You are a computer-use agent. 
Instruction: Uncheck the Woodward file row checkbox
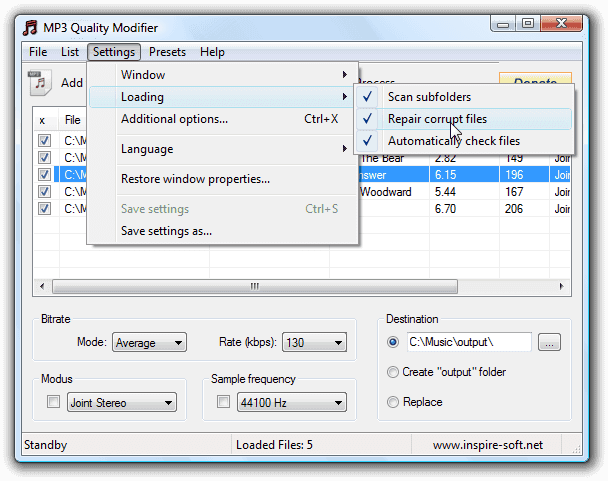(x=44, y=192)
